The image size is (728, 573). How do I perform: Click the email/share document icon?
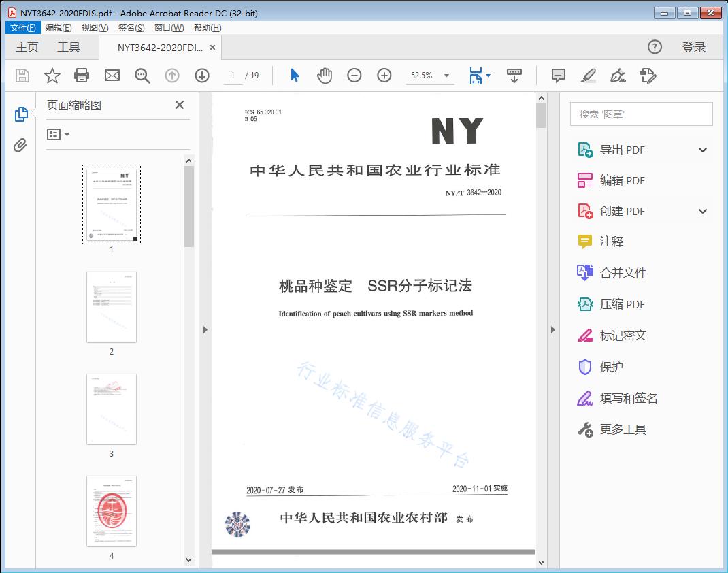pos(112,76)
